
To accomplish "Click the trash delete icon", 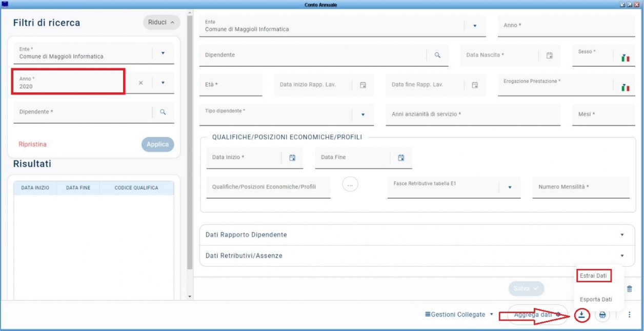I will point(630,289).
